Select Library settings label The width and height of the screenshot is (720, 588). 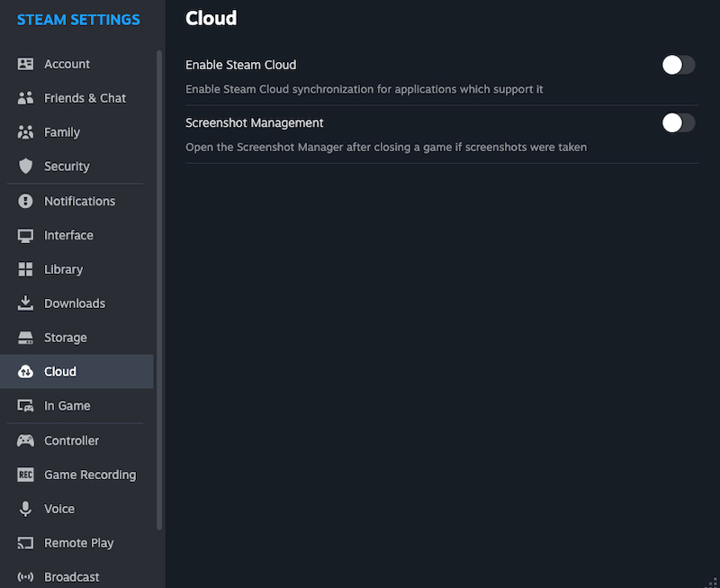[63, 269]
